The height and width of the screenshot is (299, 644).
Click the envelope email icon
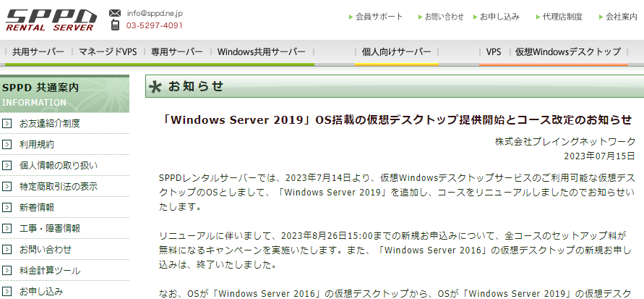coord(115,13)
